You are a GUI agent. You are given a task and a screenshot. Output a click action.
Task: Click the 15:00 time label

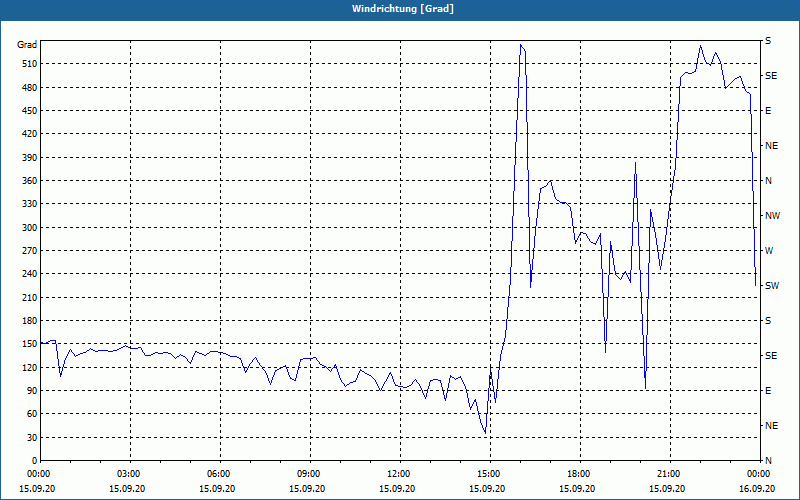pos(490,474)
